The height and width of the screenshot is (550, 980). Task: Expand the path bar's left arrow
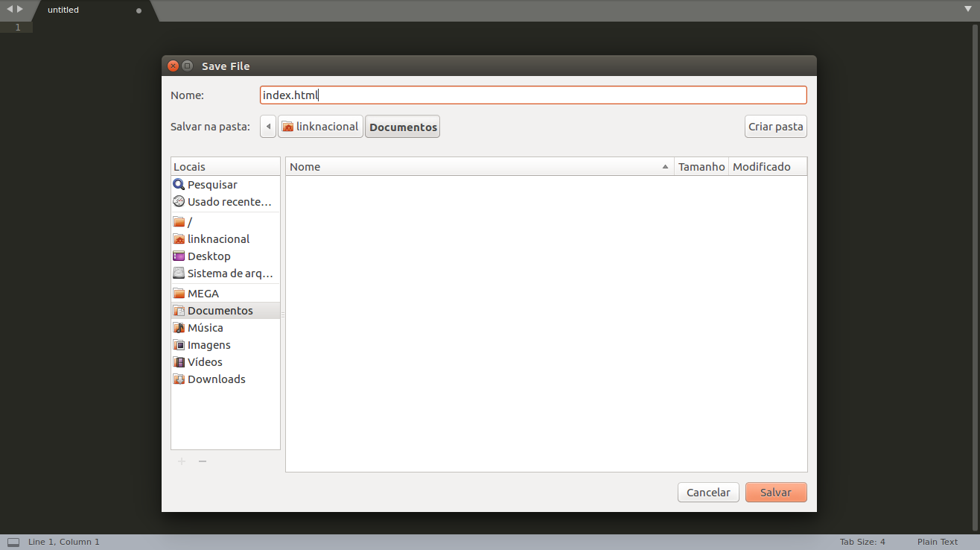click(268, 127)
